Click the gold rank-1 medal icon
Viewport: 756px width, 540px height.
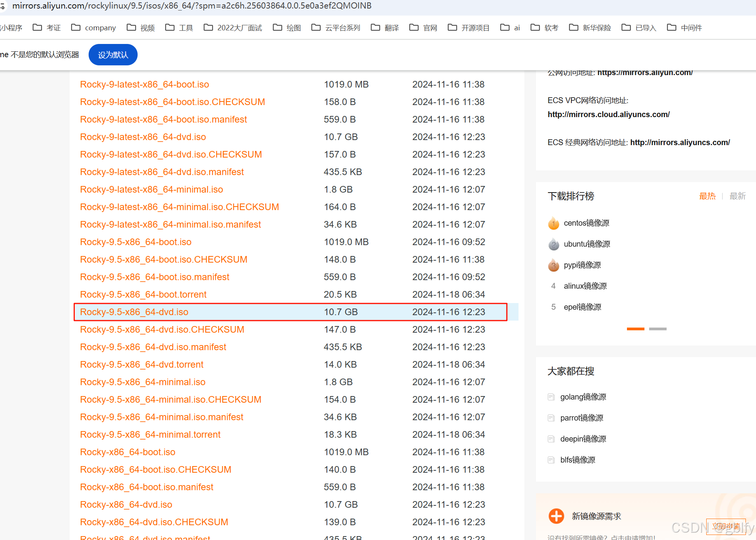553,223
